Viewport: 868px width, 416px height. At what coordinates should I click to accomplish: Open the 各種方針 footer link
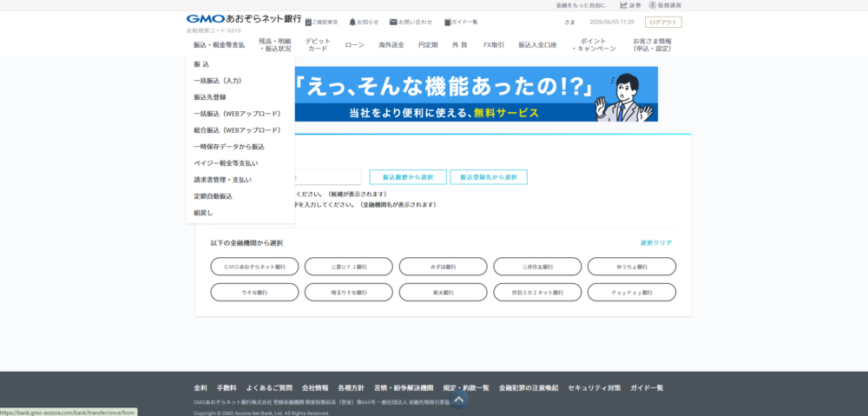[x=351, y=388]
